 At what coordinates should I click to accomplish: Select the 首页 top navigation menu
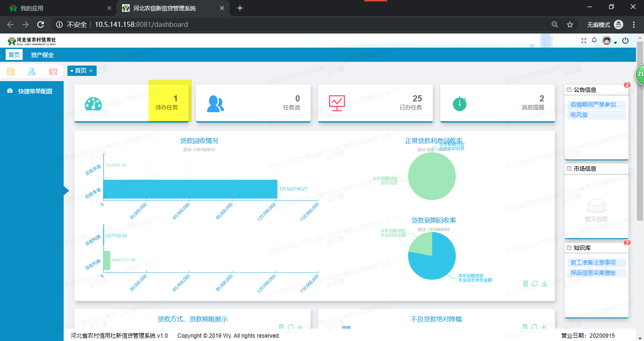(14, 55)
